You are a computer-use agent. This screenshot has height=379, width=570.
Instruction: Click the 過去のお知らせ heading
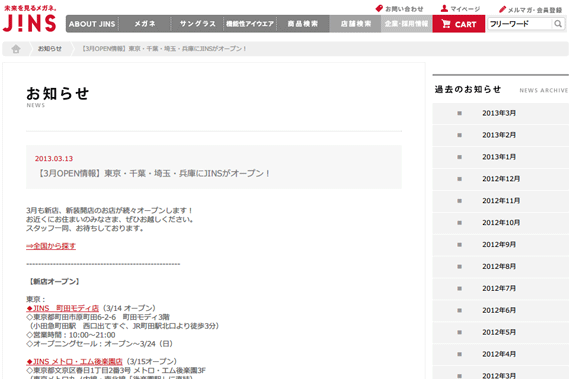[x=468, y=89]
